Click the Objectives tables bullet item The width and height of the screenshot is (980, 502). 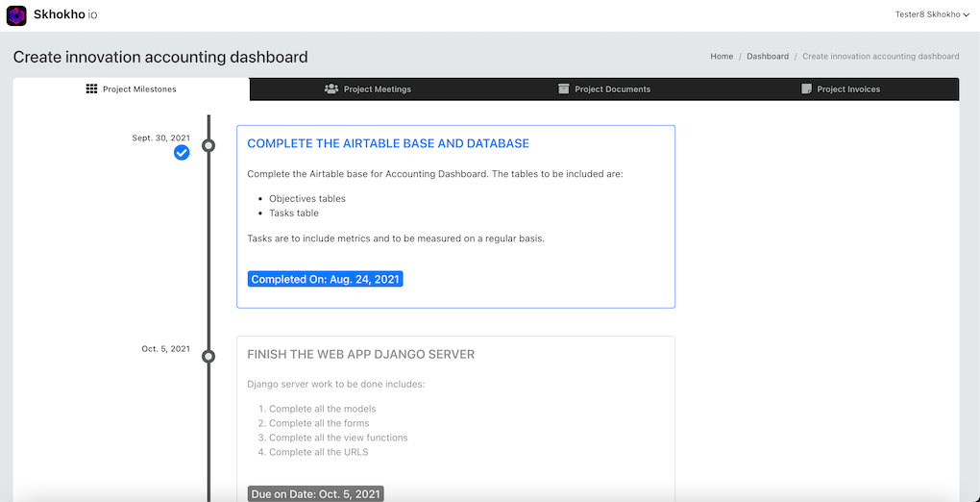click(x=306, y=198)
